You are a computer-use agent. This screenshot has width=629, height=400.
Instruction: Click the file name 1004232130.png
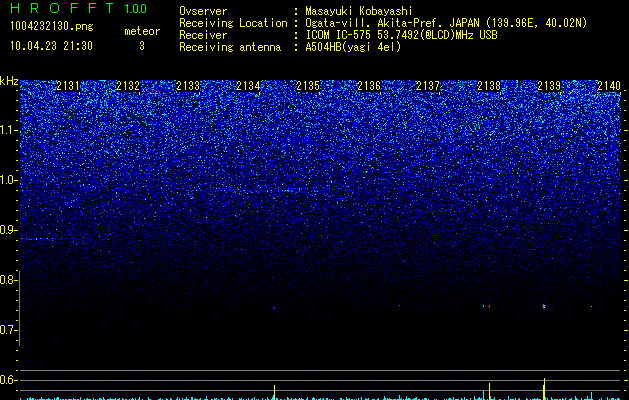[51, 26]
